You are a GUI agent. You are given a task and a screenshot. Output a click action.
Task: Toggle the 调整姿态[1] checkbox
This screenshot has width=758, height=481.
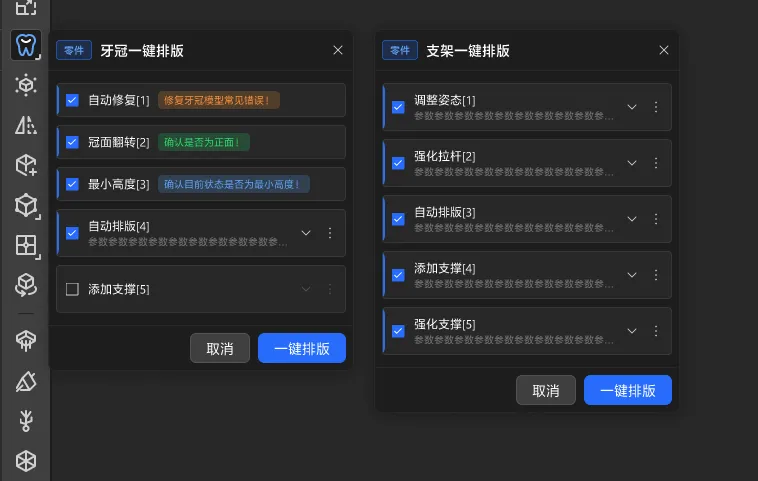point(398,107)
